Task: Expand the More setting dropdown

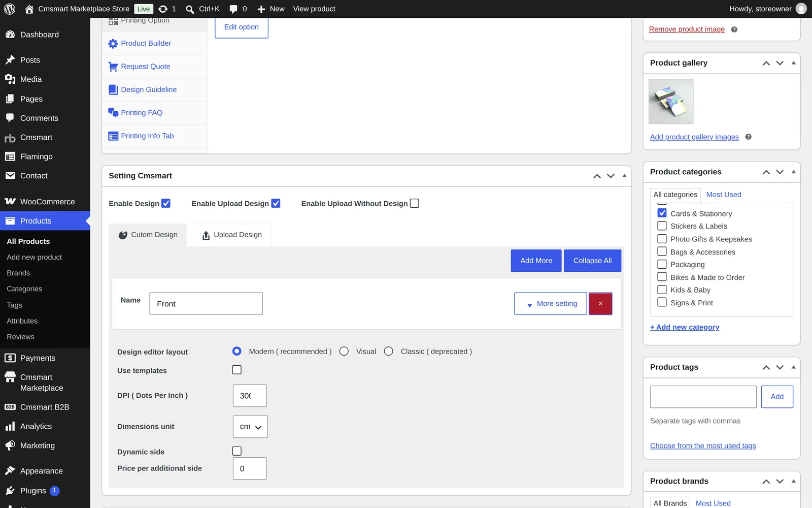Action: coord(551,304)
